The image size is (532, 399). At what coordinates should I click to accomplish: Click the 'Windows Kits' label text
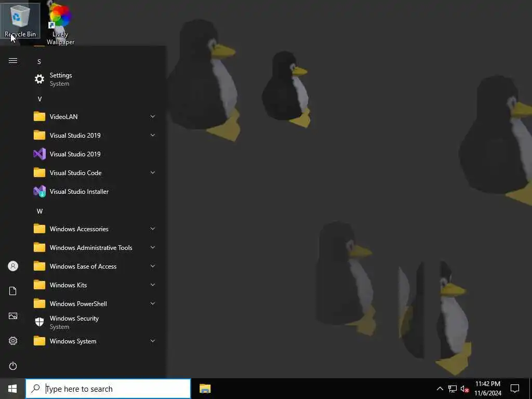(x=68, y=285)
